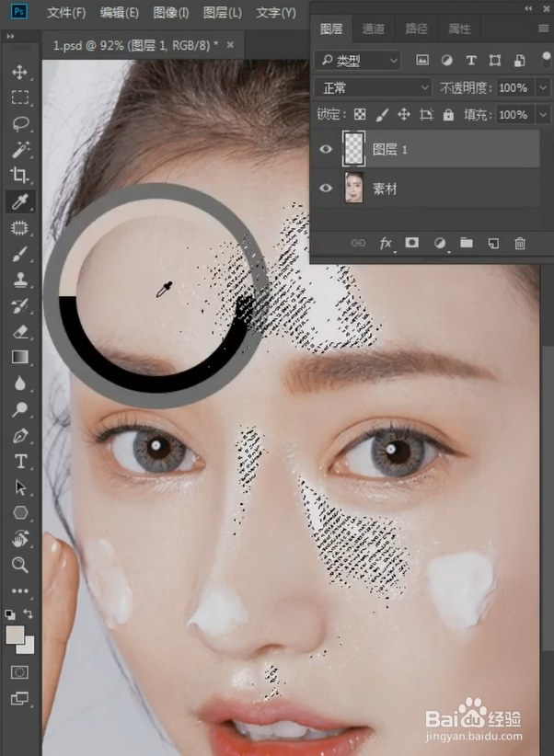
Task: Lock layer position
Action: tap(403, 114)
